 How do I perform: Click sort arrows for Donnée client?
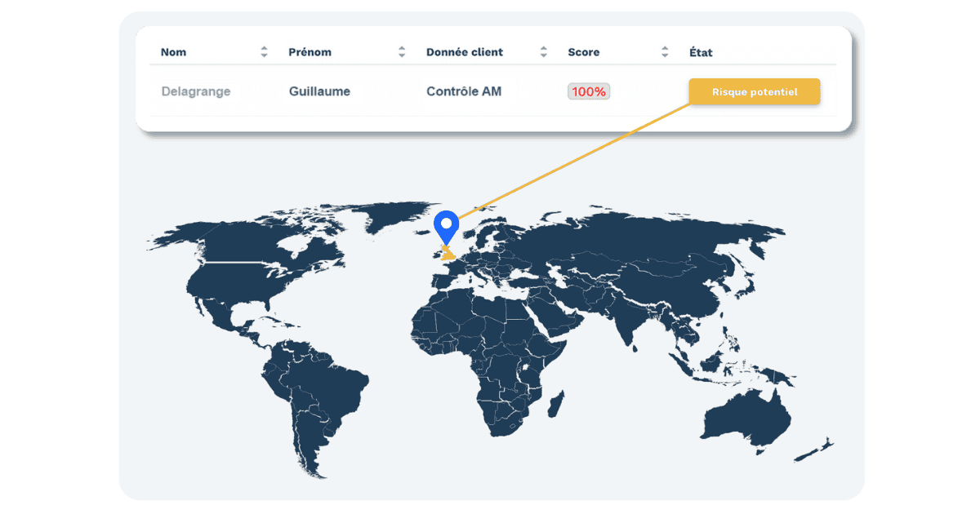[x=544, y=52]
